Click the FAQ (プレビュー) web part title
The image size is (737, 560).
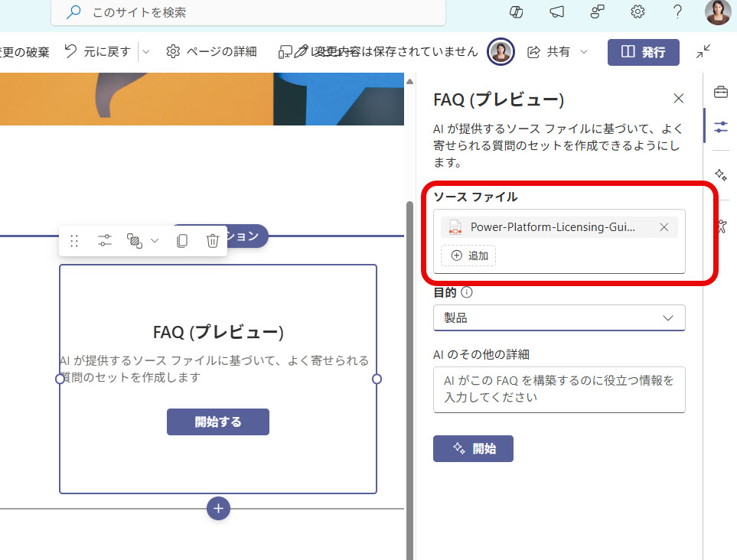(x=218, y=332)
